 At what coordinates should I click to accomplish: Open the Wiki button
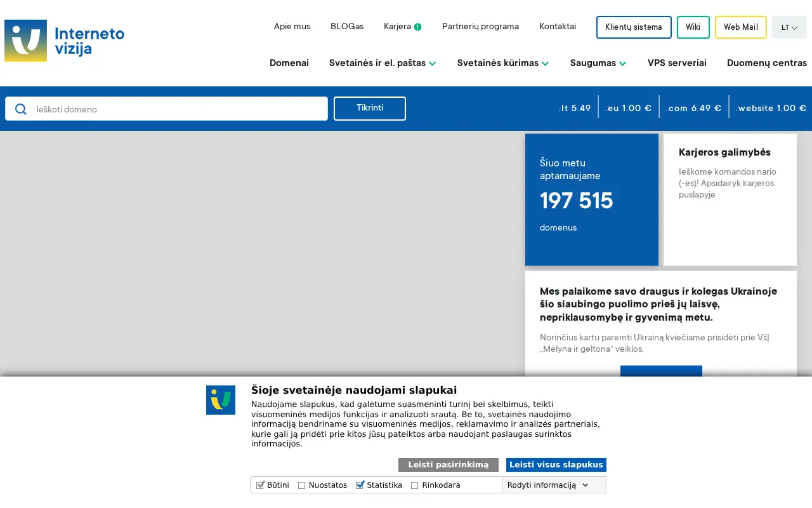click(x=693, y=27)
